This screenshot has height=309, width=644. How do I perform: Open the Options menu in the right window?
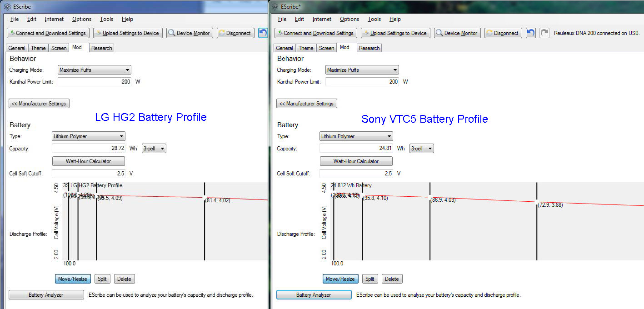(349, 19)
